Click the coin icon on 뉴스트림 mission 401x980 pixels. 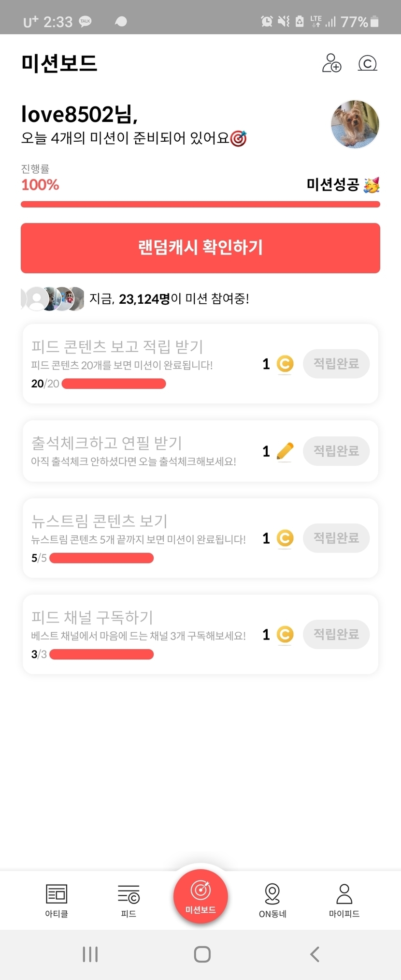click(x=285, y=538)
